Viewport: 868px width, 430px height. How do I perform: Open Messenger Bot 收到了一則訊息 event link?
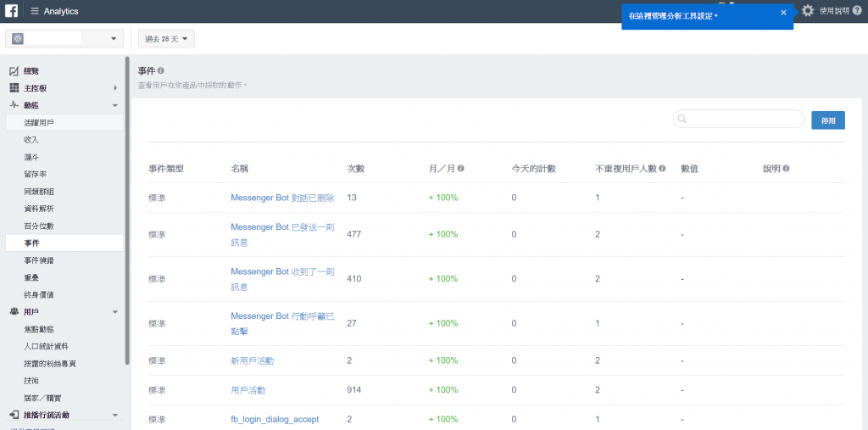coord(282,279)
